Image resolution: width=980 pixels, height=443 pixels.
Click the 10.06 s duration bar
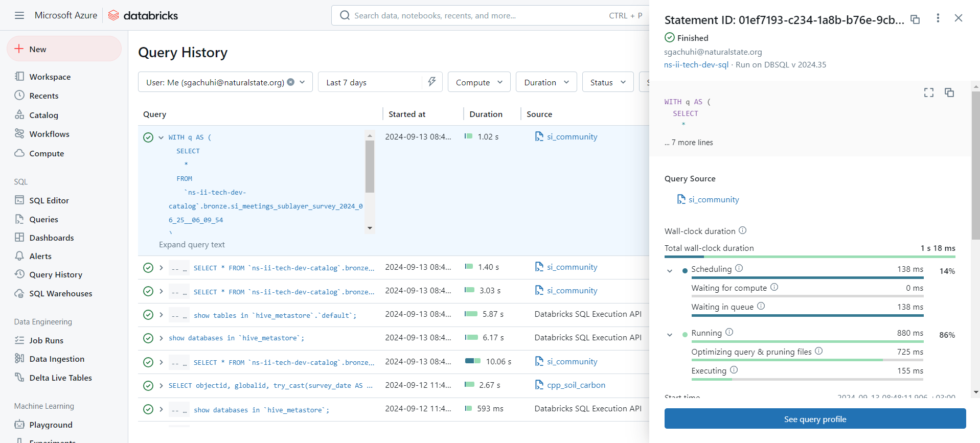point(472,361)
